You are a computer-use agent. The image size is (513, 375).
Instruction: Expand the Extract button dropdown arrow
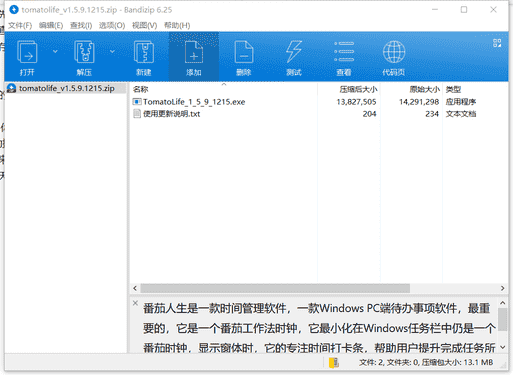click(x=112, y=51)
